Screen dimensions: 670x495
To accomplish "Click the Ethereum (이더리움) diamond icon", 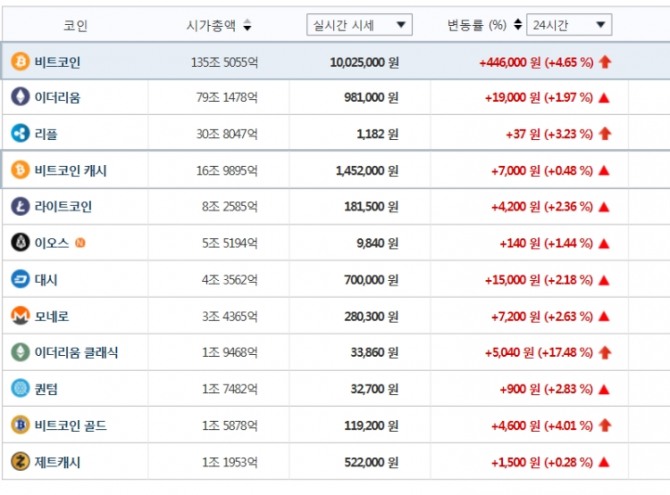I will tap(20, 97).
